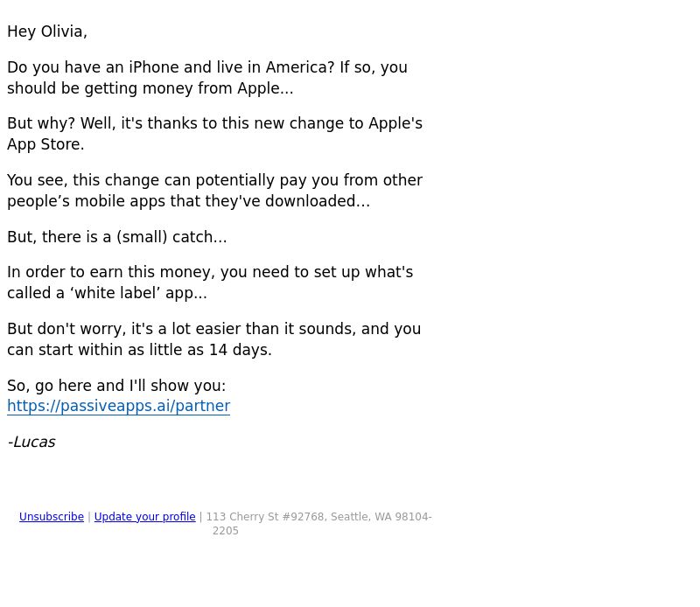Click 'So, go here and I'll show you' text
Viewport: 700px width, 607px height.
116,386
